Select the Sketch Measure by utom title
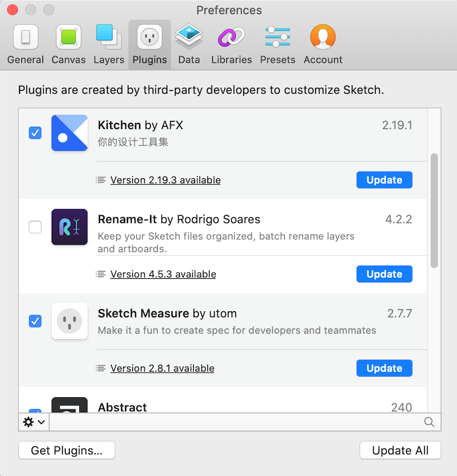This screenshot has height=476, width=457. tap(167, 313)
